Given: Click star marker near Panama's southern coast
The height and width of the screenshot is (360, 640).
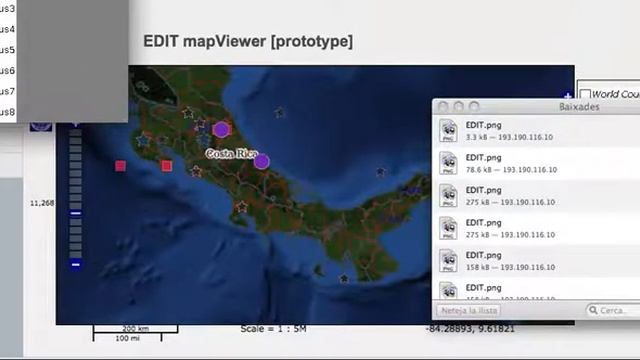Looking at the screenshot, I should 344,279.
